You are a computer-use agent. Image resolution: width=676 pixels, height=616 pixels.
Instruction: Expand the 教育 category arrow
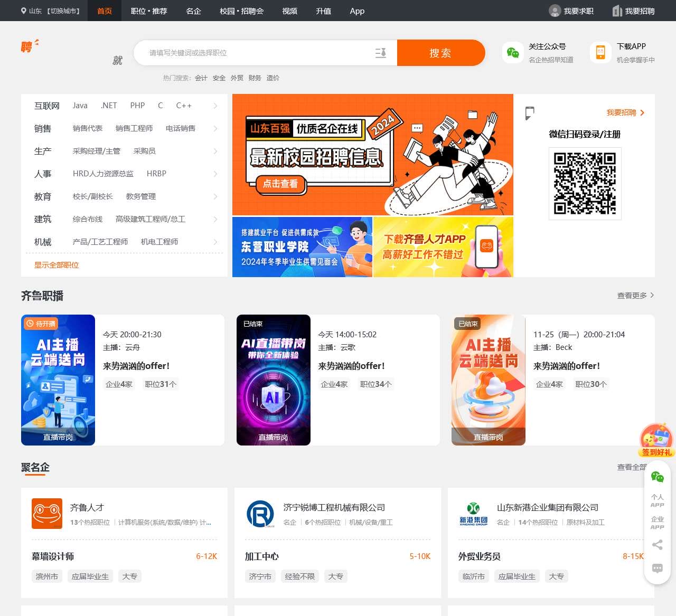coord(215,196)
